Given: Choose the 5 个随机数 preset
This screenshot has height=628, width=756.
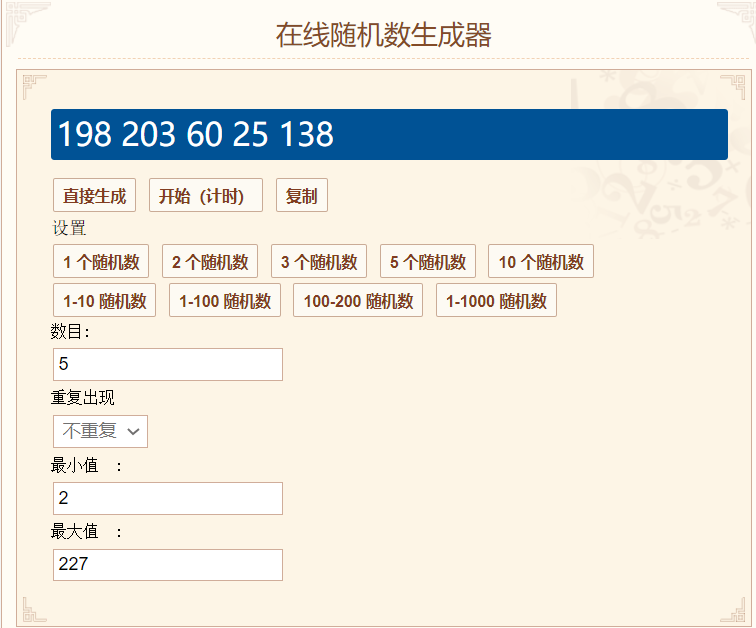Looking at the screenshot, I should 428,261.
